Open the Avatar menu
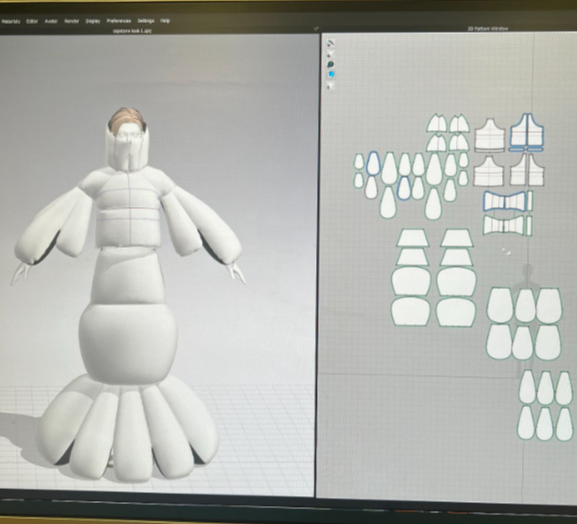The image size is (577, 524). click(x=51, y=21)
